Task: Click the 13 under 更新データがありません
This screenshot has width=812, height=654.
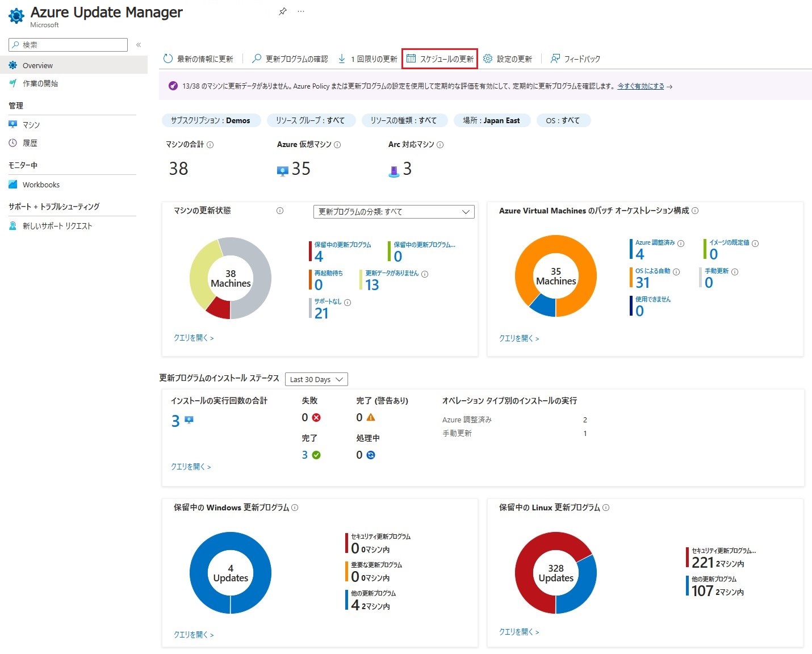Action: pyautogui.click(x=372, y=285)
